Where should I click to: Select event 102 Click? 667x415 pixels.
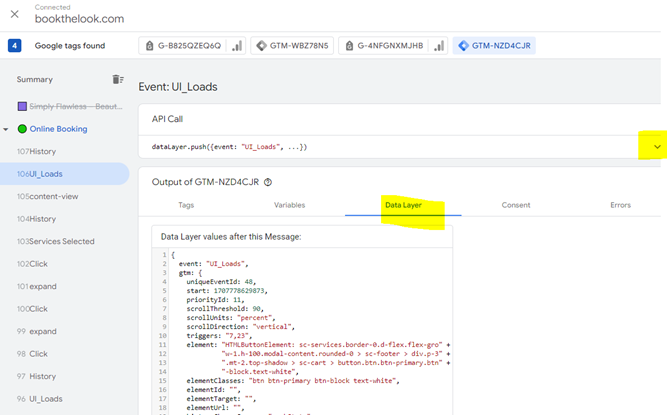32,264
